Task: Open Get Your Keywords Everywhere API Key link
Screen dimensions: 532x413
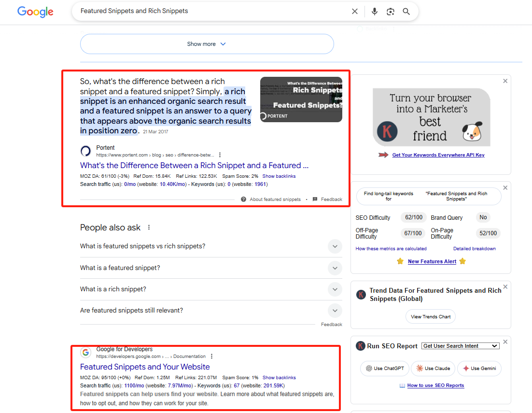Action: click(x=438, y=155)
